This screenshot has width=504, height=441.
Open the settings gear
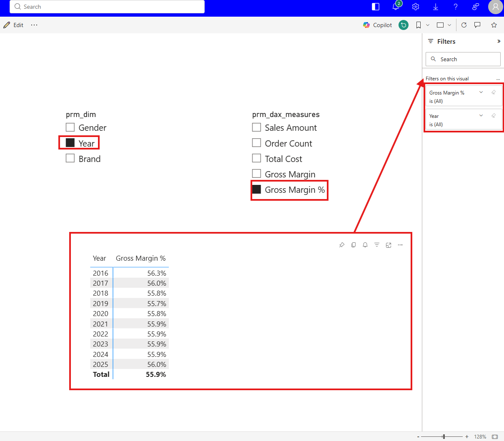[416, 7]
